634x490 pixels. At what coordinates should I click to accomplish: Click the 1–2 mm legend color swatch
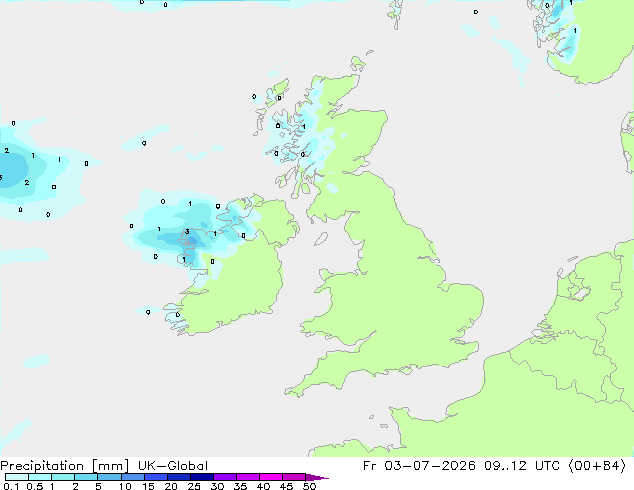coord(63,477)
